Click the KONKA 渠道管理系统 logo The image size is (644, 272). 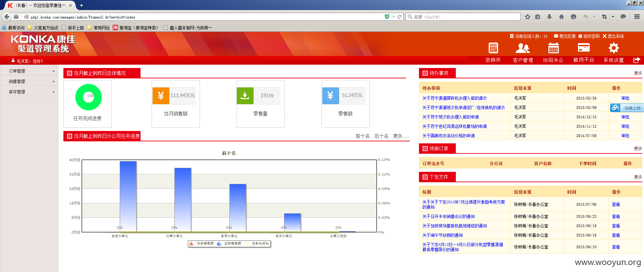coord(43,44)
